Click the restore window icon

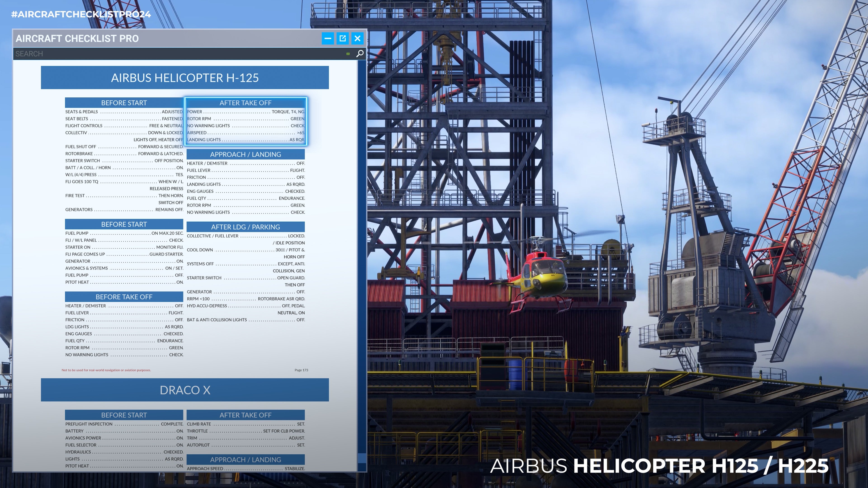(343, 38)
